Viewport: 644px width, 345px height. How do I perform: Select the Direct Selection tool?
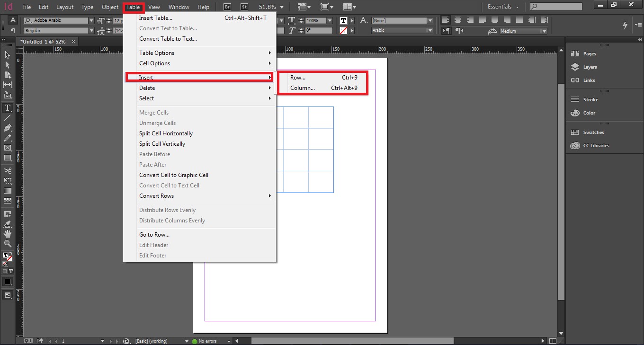[8, 65]
